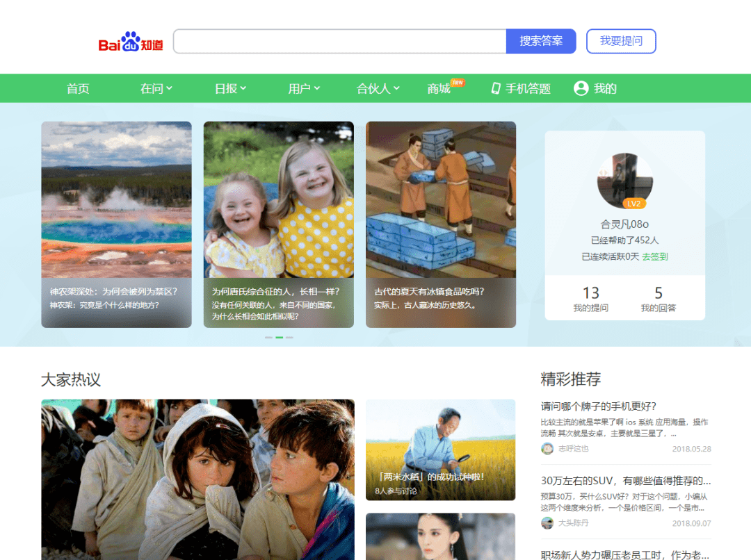Expand the 日报 dropdown menu
Screen dimensions: 751x560
coord(230,88)
